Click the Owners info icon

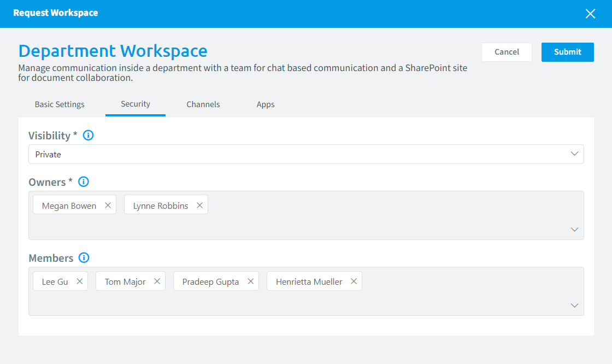84,182
